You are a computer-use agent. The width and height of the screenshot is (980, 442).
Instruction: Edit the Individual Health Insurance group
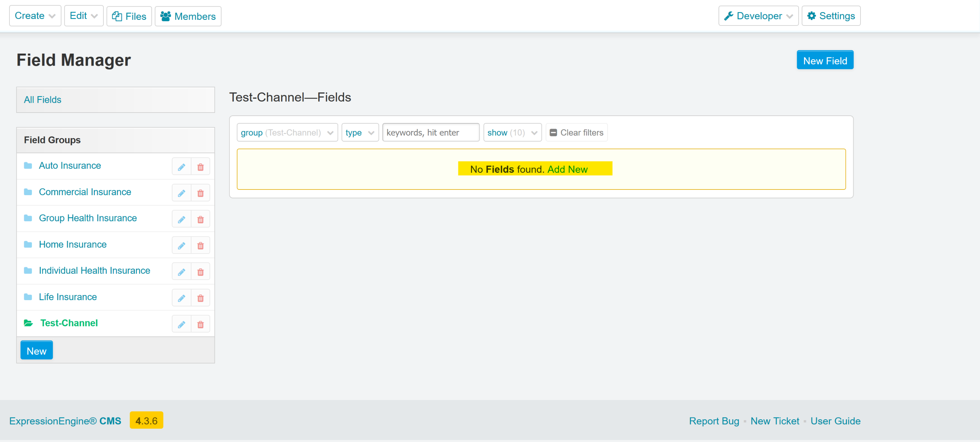click(x=181, y=271)
